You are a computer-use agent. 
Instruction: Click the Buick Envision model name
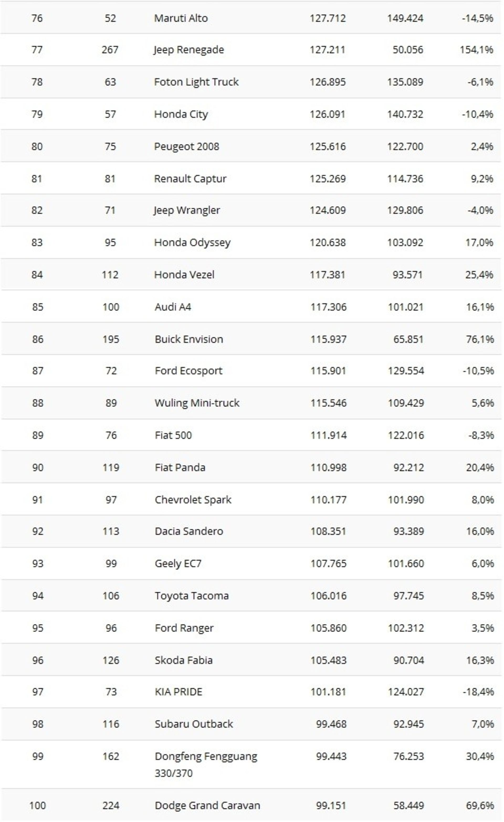click(189, 339)
